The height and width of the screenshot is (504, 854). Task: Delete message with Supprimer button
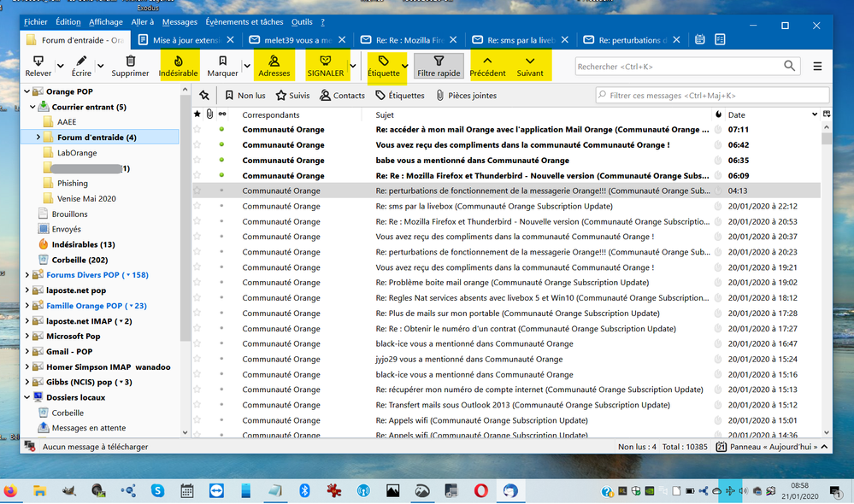[130, 66]
